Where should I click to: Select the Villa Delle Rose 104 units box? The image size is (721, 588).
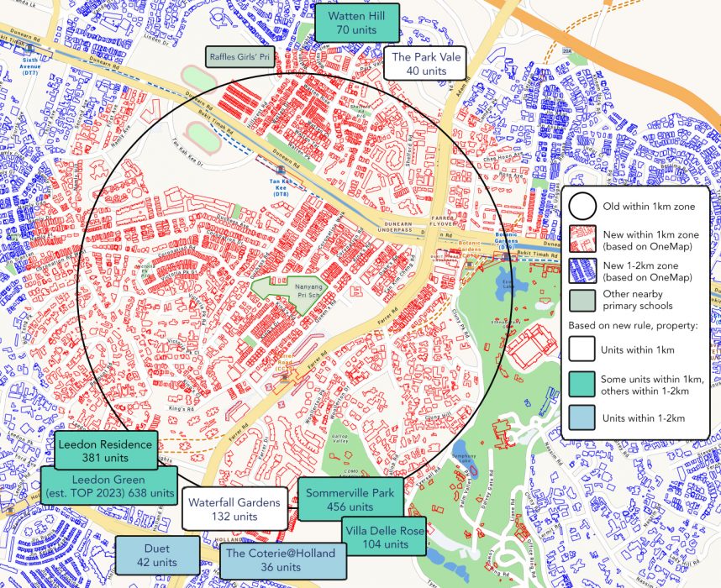pos(384,537)
